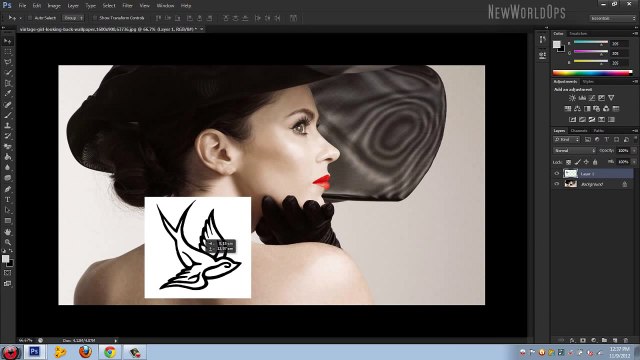Click the red R channel slider
The image size is (640, 360).
click(591, 42)
